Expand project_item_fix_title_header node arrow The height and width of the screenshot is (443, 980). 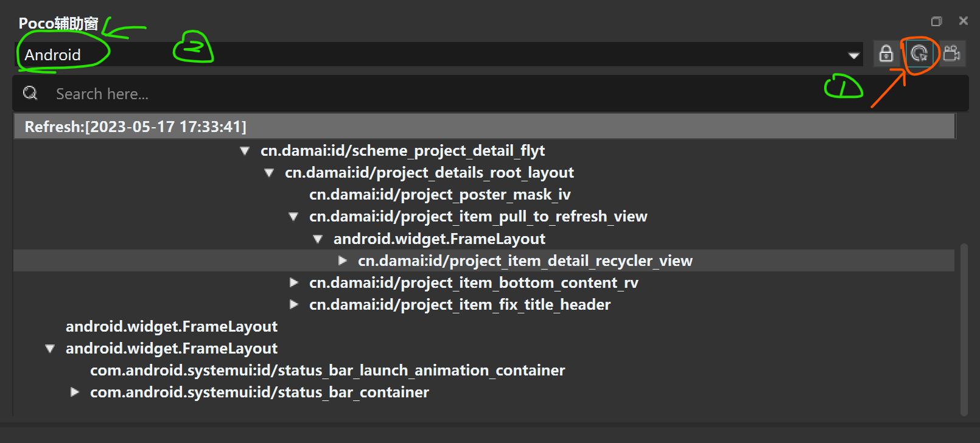pos(294,304)
